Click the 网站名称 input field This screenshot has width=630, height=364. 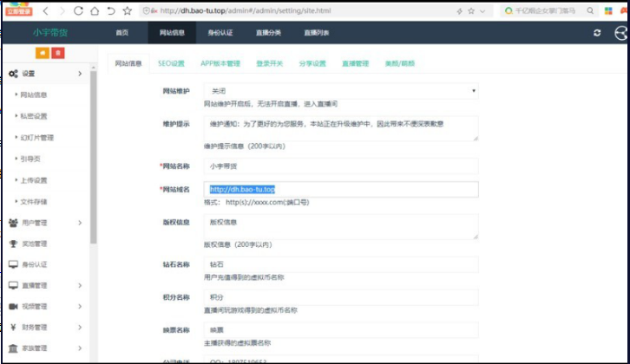pos(341,165)
